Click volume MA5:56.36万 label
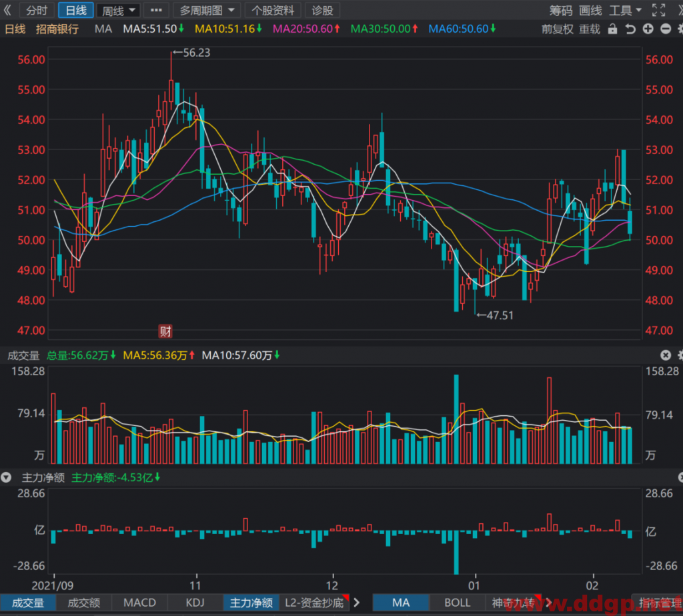This screenshot has height=616, width=683. 159,356
